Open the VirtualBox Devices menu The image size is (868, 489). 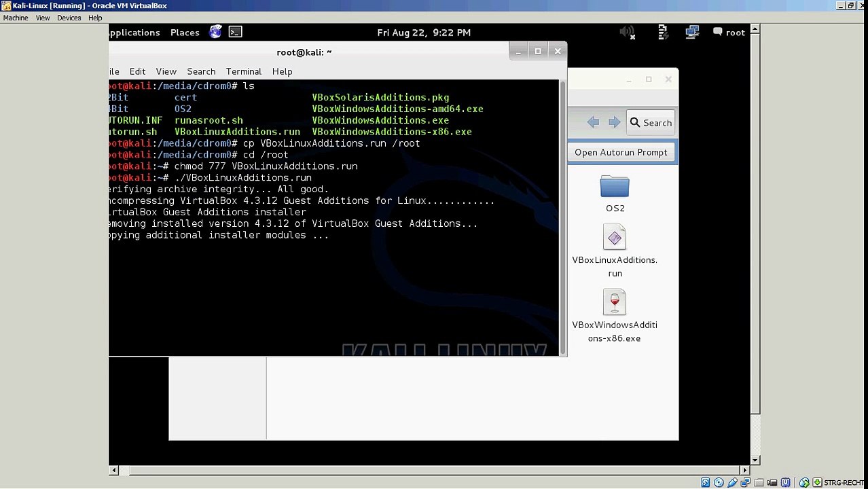pos(69,18)
